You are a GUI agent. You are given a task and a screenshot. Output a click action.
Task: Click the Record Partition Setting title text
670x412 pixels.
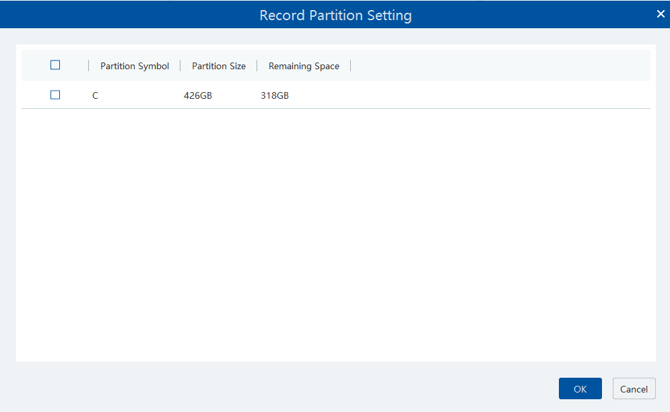335,15
